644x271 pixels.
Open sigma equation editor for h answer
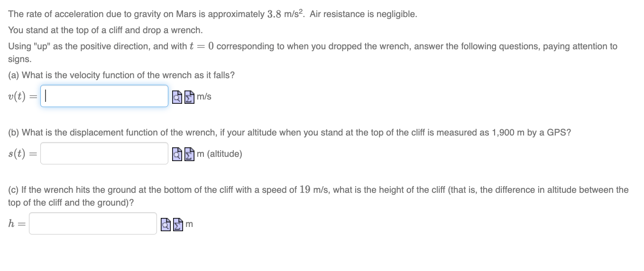click(177, 224)
